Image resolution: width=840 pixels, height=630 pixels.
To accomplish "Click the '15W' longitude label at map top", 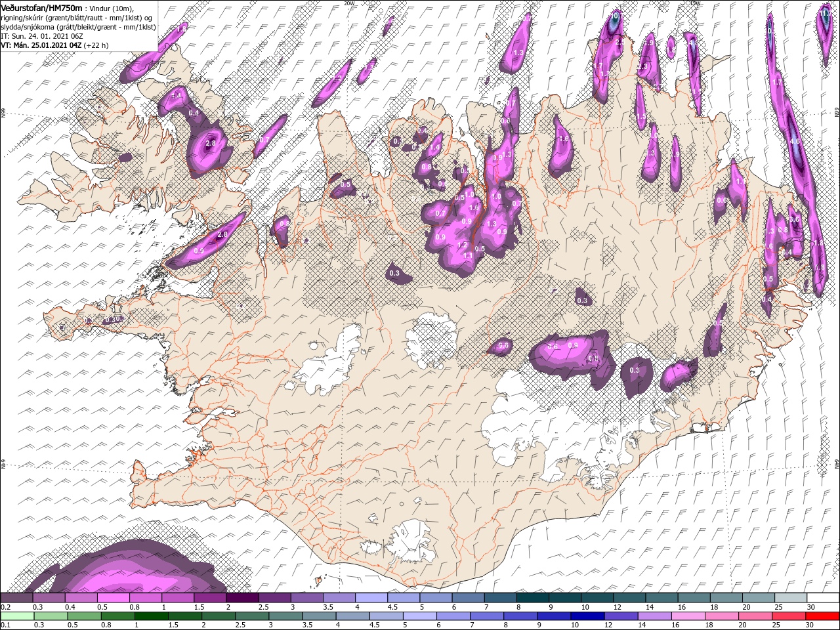I will [695, 3].
